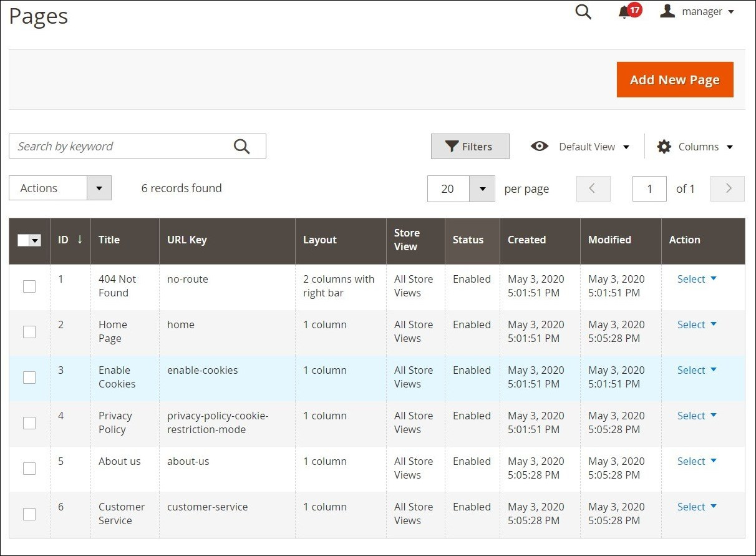
Task: Open Select action for About us
Action: [x=697, y=461]
